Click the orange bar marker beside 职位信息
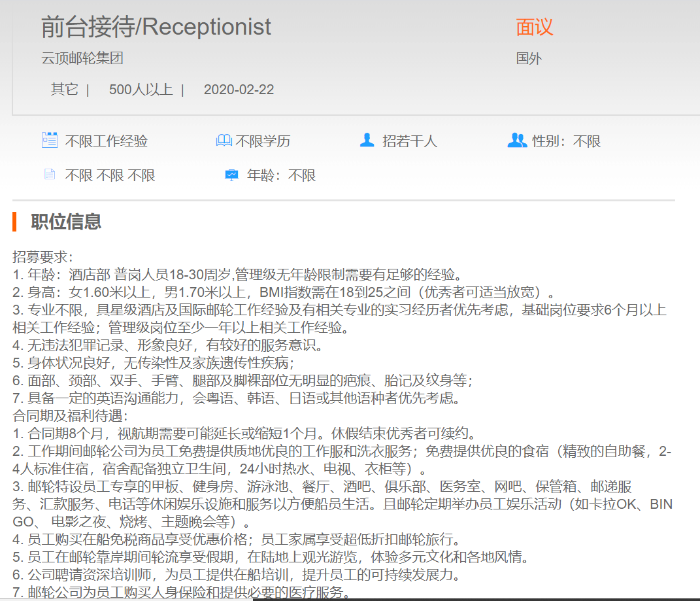 click(14, 222)
